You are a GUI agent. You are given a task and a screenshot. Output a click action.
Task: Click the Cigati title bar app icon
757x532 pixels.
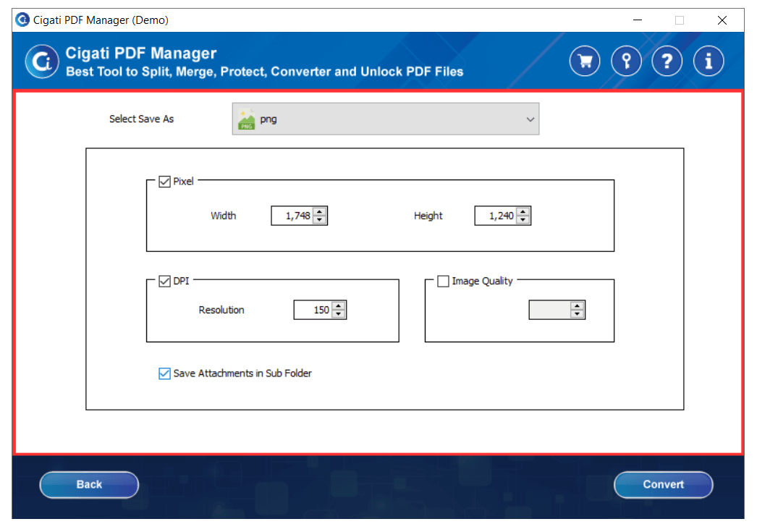[x=22, y=20]
